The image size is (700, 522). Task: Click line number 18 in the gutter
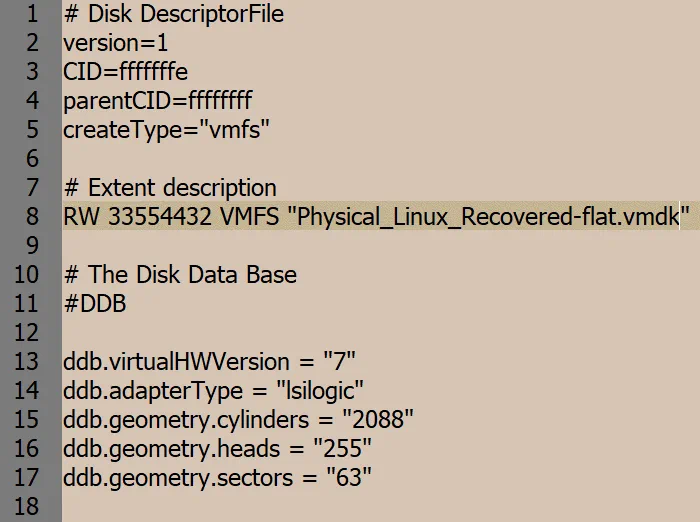tap(27, 506)
